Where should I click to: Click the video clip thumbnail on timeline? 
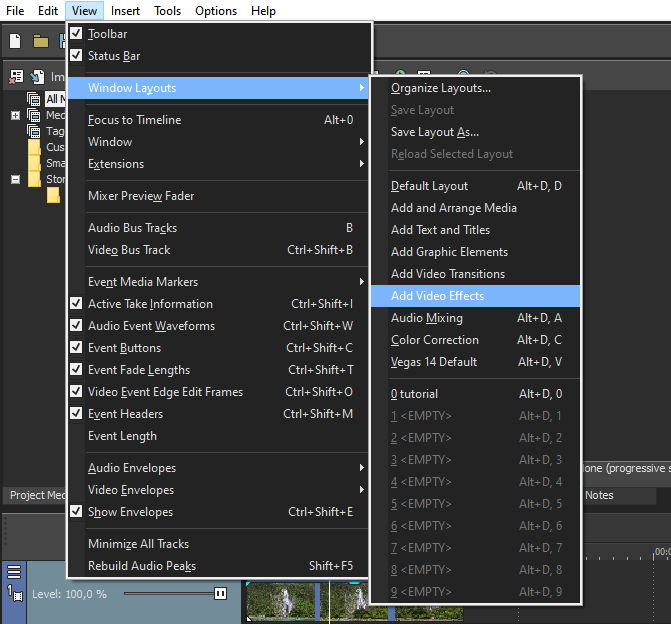click(x=282, y=604)
